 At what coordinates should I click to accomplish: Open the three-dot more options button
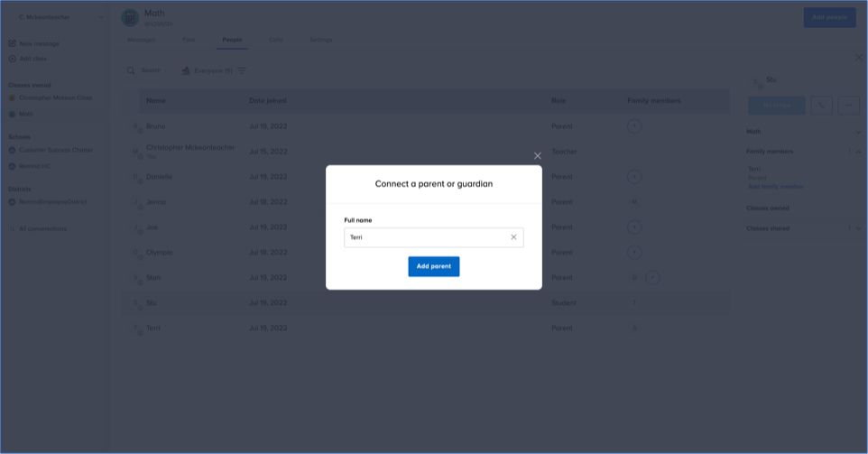[x=849, y=105]
